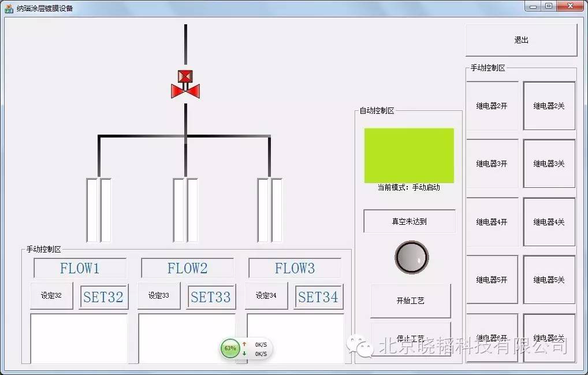The width and height of the screenshot is (588, 375).
Task: Click the middle flow gauge tube pair
Action: [185, 210]
